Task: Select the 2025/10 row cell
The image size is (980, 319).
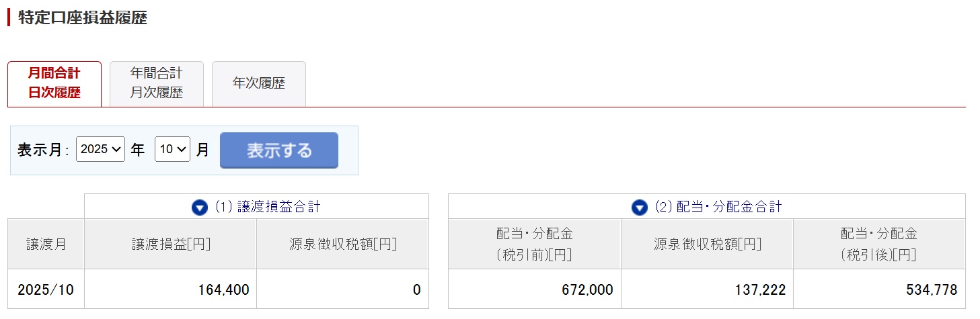Action: click(x=46, y=290)
